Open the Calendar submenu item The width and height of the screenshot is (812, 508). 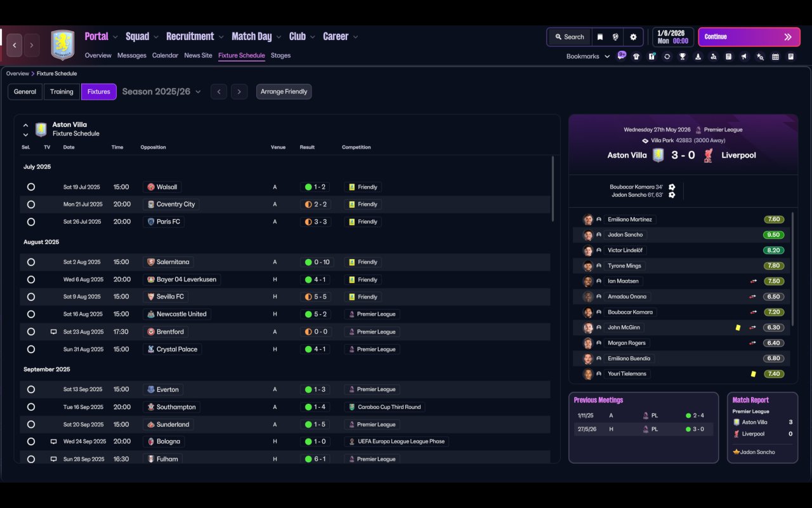pyautogui.click(x=165, y=55)
